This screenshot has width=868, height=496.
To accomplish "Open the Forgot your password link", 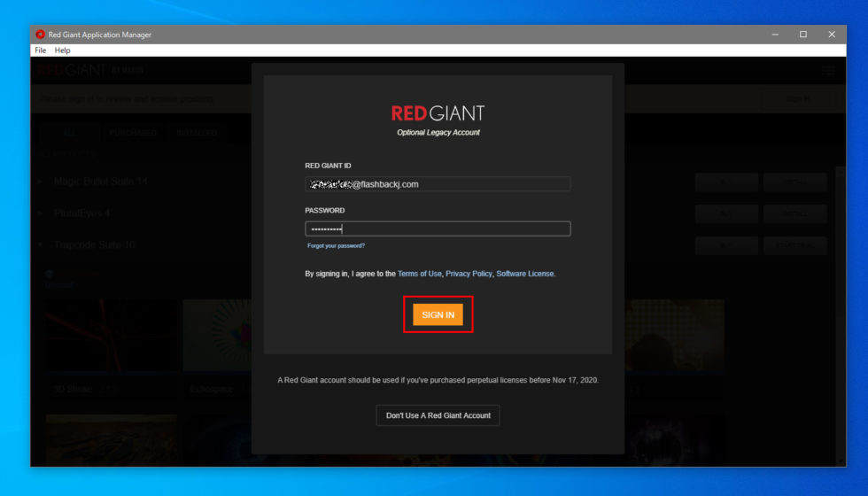I will (336, 246).
